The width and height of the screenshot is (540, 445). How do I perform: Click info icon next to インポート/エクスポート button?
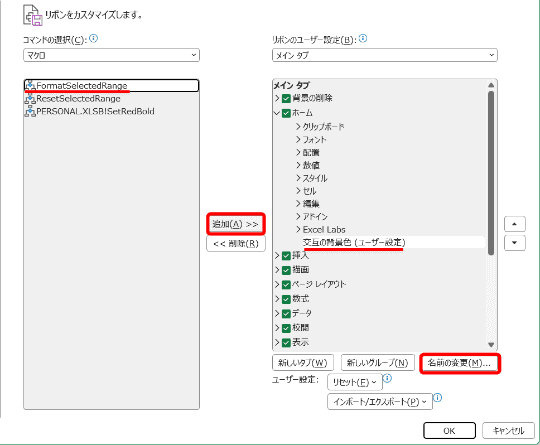437,398
